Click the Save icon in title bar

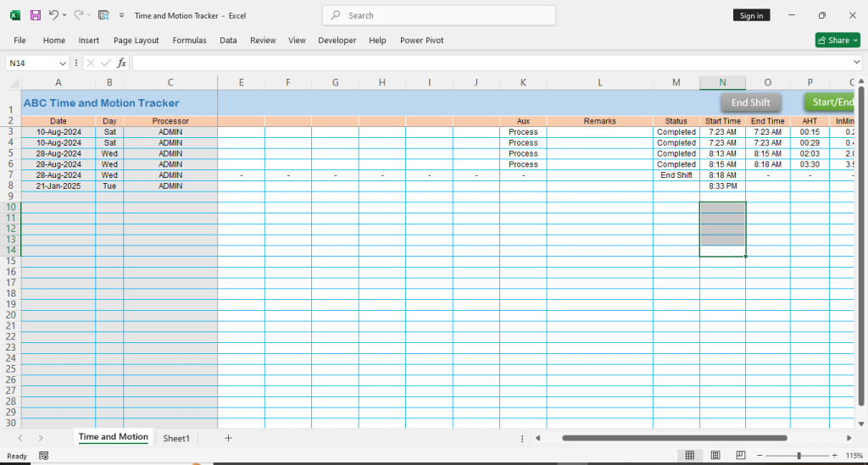(x=36, y=15)
